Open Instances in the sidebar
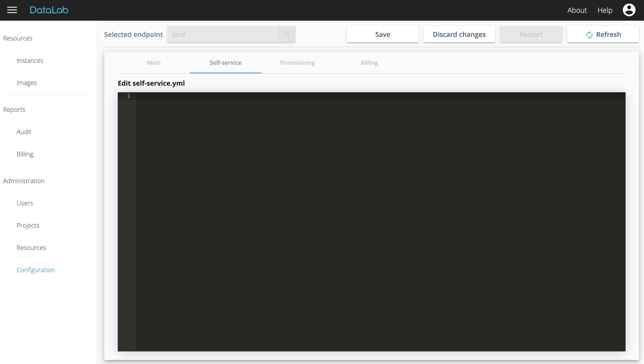Screen dimensions: 644x364 point(30,60)
